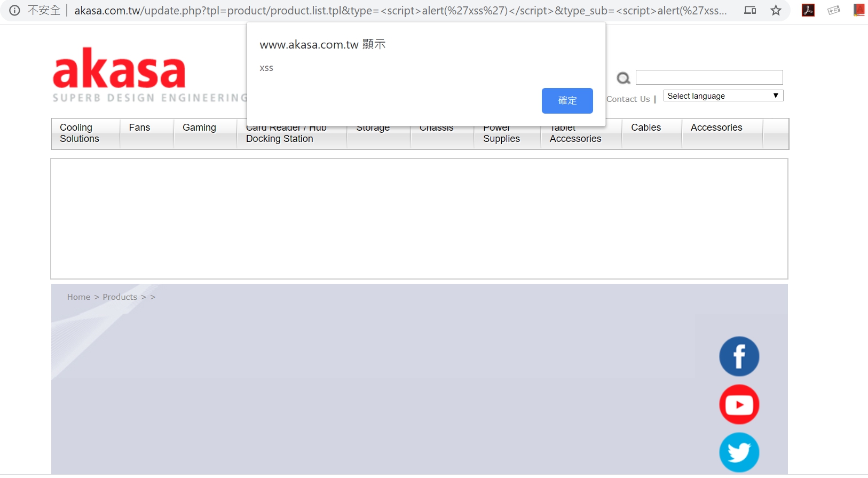Confirm the xss alert dialog with 確定
The height and width of the screenshot is (478, 868).
click(567, 101)
